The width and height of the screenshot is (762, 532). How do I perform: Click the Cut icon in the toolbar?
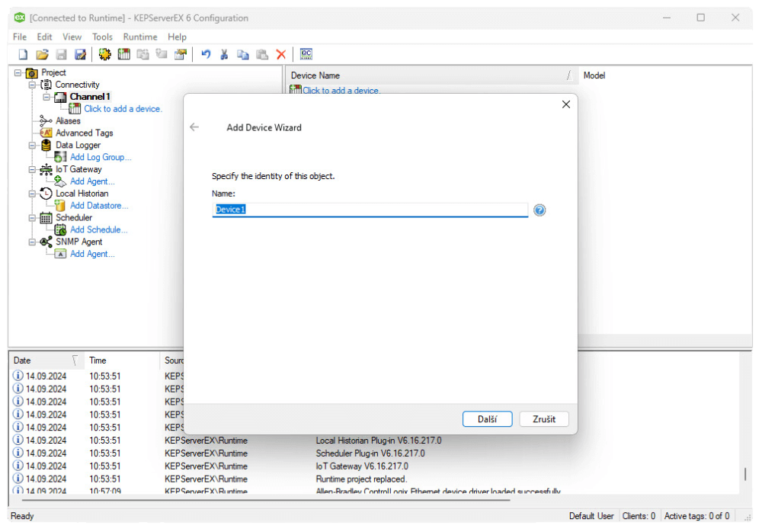pyautogui.click(x=223, y=54)
